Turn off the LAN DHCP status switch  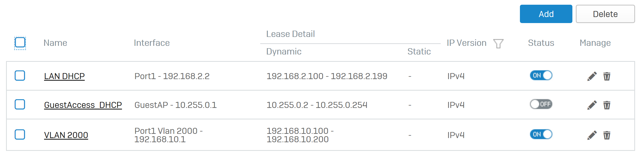click(541, 75)
